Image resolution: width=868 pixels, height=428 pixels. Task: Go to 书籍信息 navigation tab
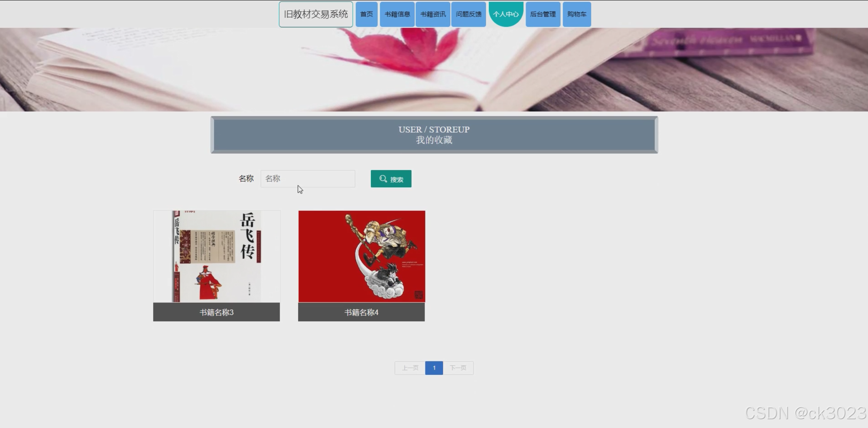pos(397,14)
